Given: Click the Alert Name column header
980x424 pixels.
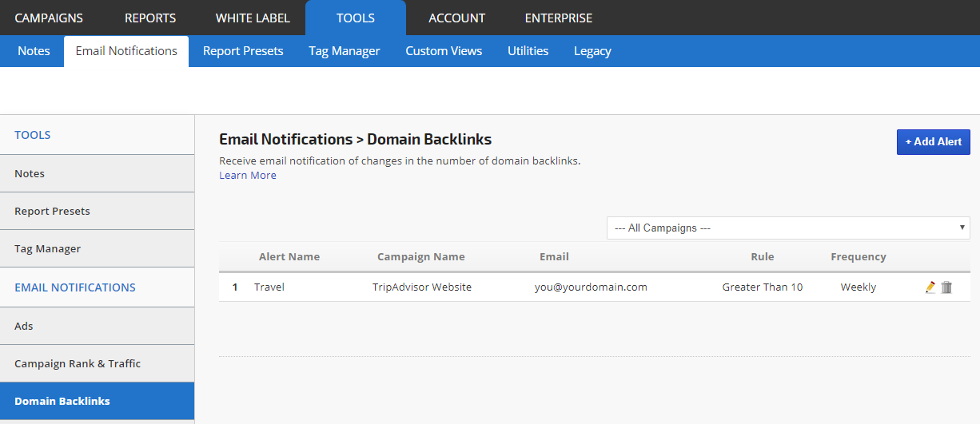Looking at the screenshot, I should pos(289,256).
